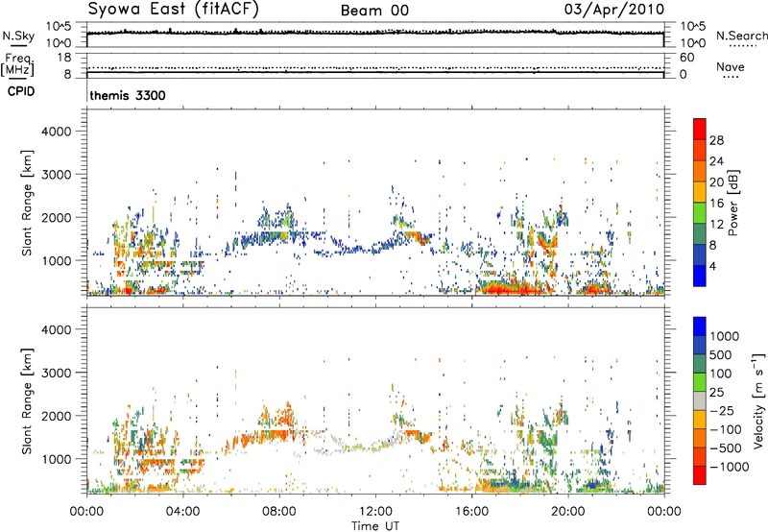Click the 'CPID' label
The image size is (768, 532).
[21, 91]
